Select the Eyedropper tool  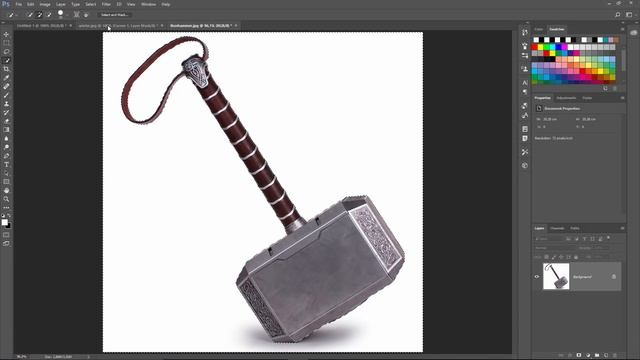coord(6,78)
